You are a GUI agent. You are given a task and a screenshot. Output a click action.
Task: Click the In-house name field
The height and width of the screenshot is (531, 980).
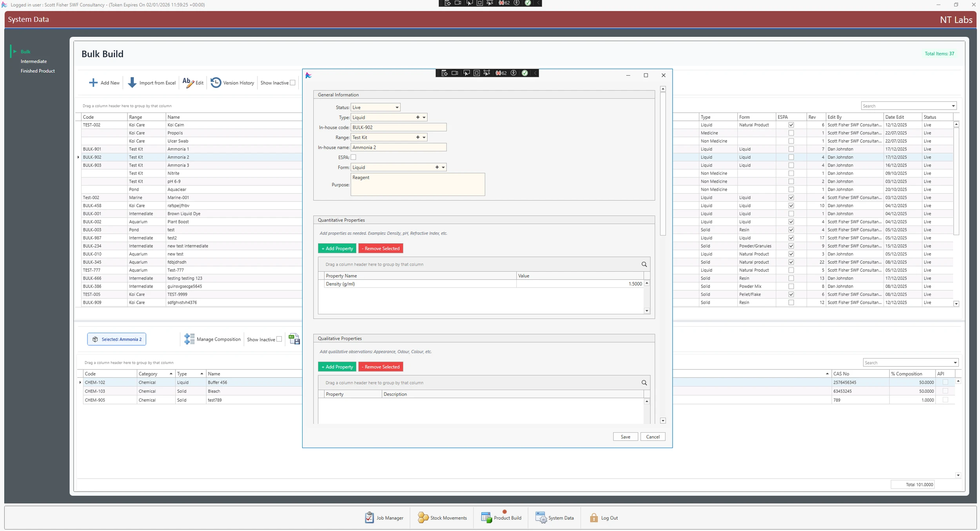(x=398, y=147)
